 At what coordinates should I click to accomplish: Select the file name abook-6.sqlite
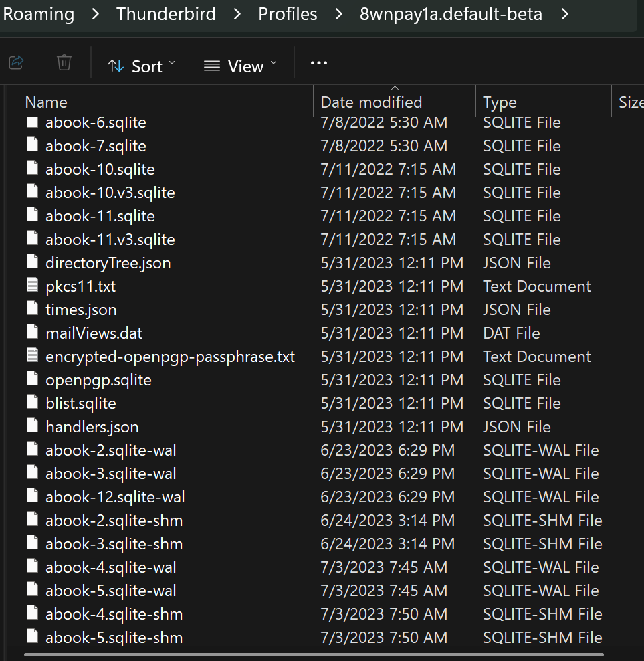click(x=96, y=122)
